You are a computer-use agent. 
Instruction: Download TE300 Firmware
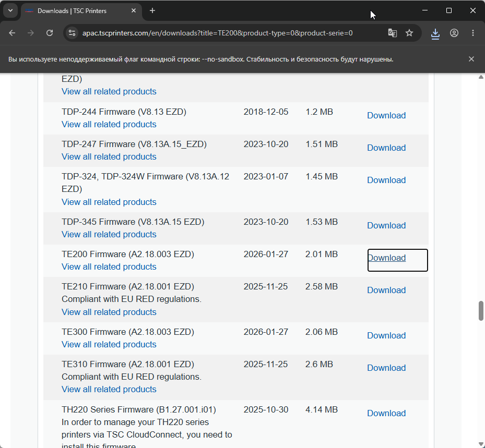click(x=386, y=335)
